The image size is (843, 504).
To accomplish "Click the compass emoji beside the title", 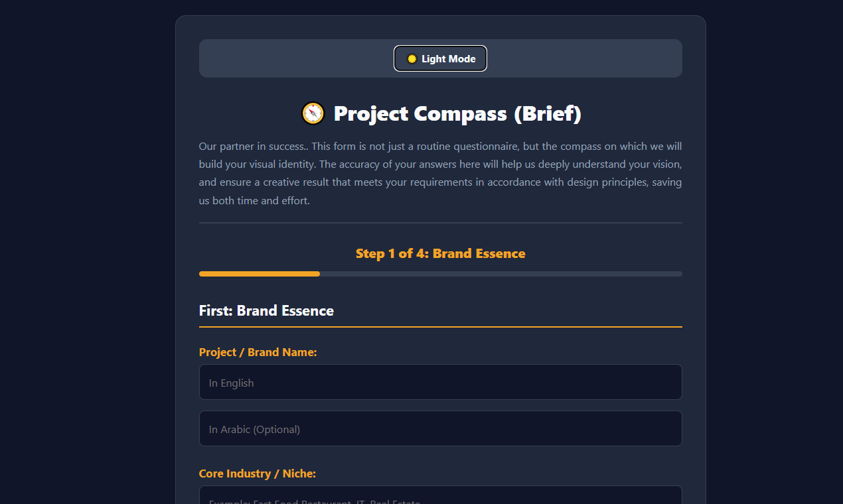I will tap(313, 113).
